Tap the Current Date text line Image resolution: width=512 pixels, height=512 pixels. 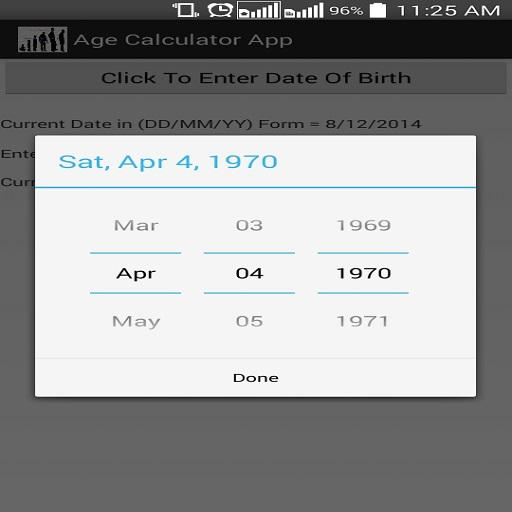pos(211,124)
